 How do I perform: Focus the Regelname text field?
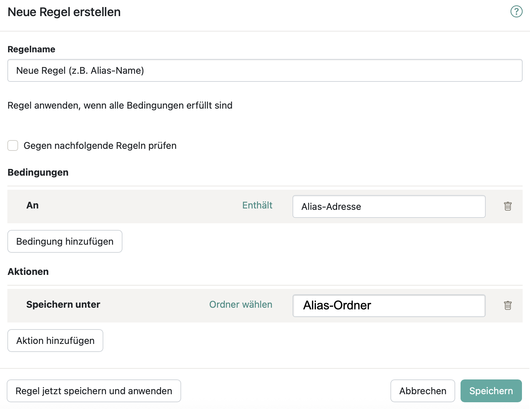[265, 70]
